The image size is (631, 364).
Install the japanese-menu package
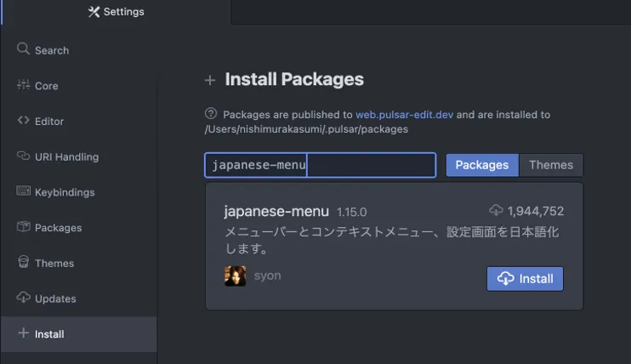526,279
